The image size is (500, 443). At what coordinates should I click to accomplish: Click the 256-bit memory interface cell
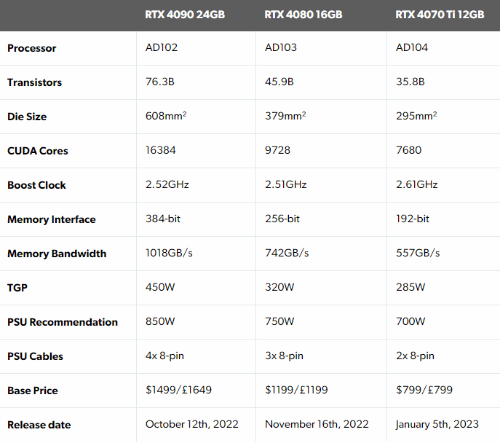[x=282, y=219]
